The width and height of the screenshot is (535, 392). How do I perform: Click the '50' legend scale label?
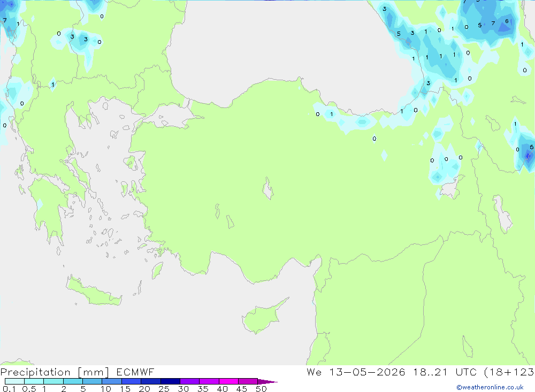261,389
